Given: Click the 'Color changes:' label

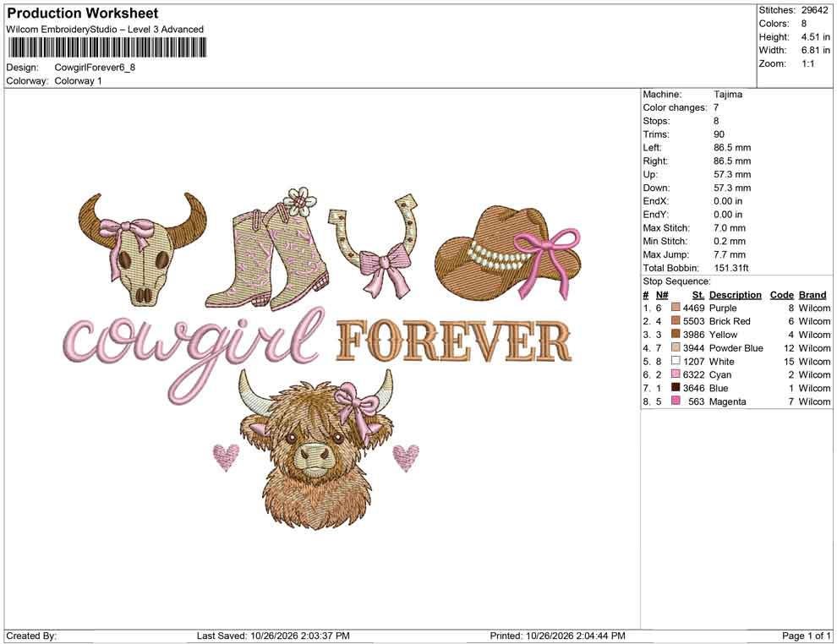Looking at the screenshot, I should (675, 107).
